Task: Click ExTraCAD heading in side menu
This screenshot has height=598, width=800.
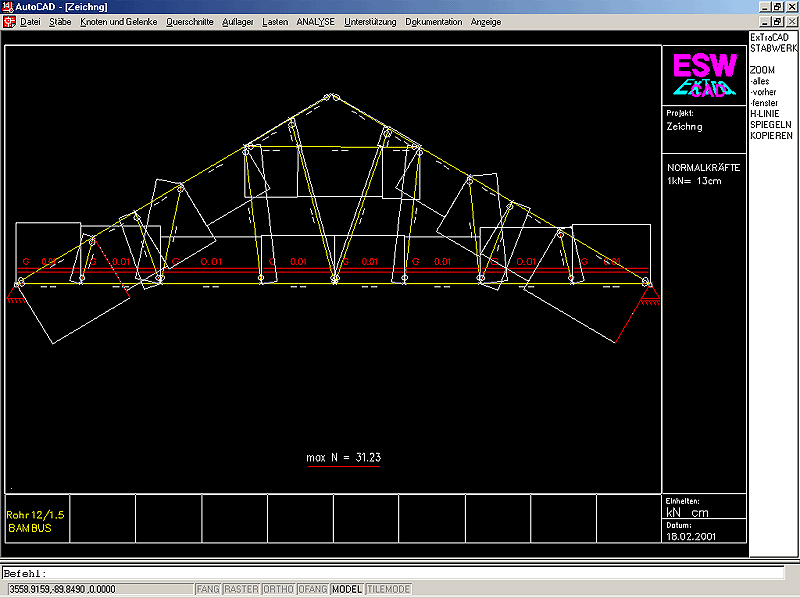Action: 769,37
